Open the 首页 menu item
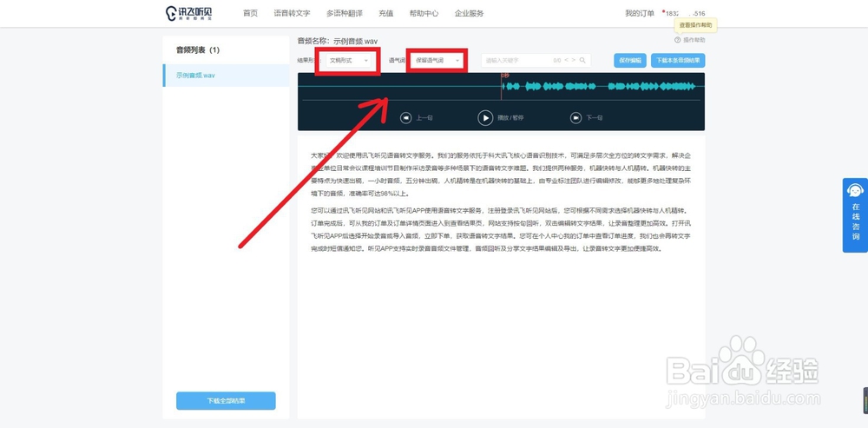Screen dimensions: 868x428 250,13
